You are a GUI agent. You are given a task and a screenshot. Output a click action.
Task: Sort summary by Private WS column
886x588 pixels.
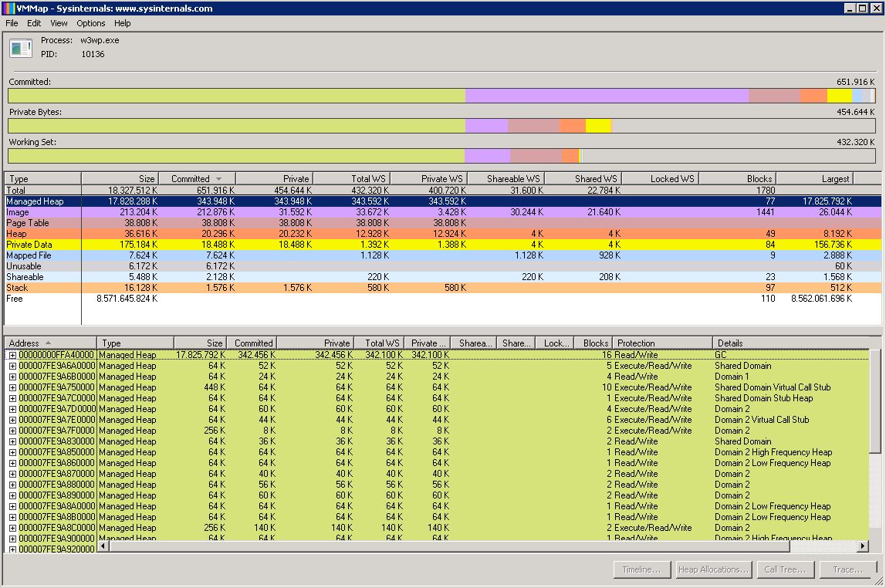click(428, 178)
